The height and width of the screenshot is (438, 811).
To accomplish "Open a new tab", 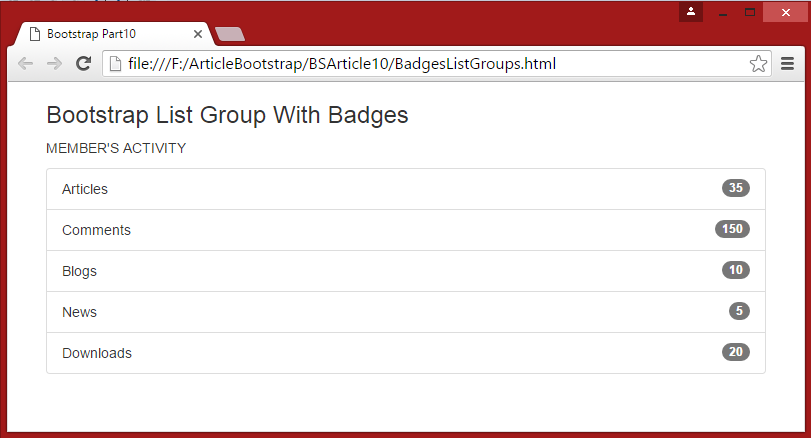I will click(230, 35).
